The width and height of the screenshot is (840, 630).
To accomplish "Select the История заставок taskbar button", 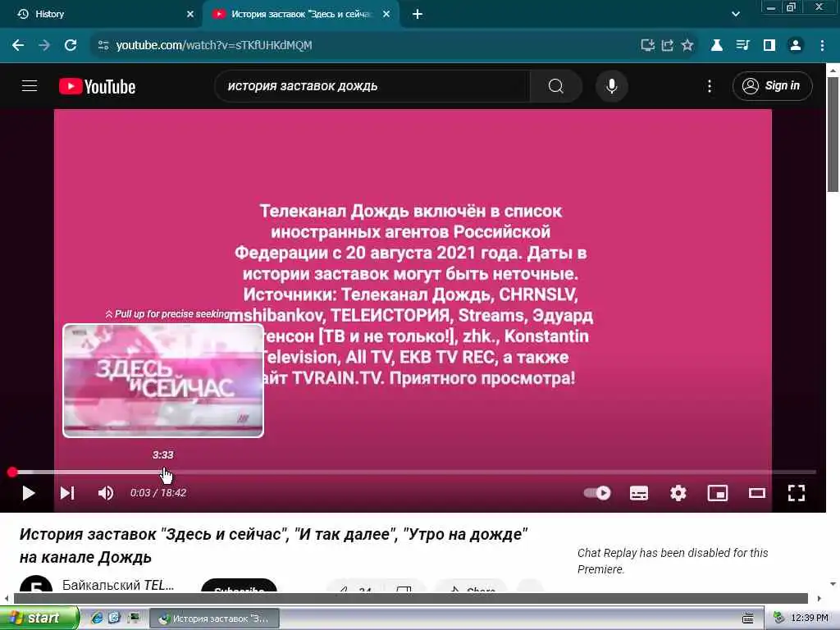I will 214,619.
